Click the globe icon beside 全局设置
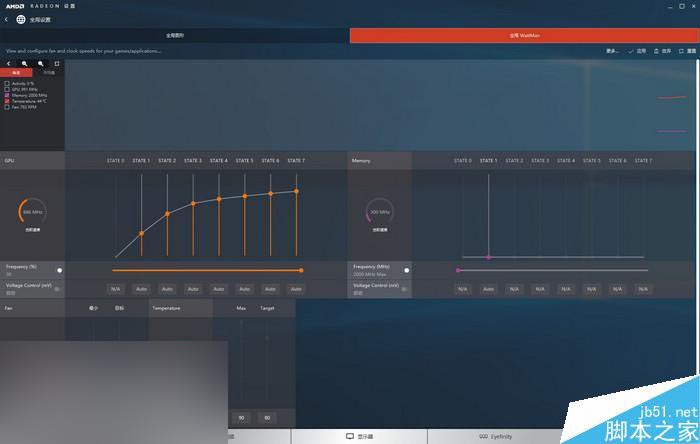The height and width of the screenshot is (444, 700). tap(21, 20)
